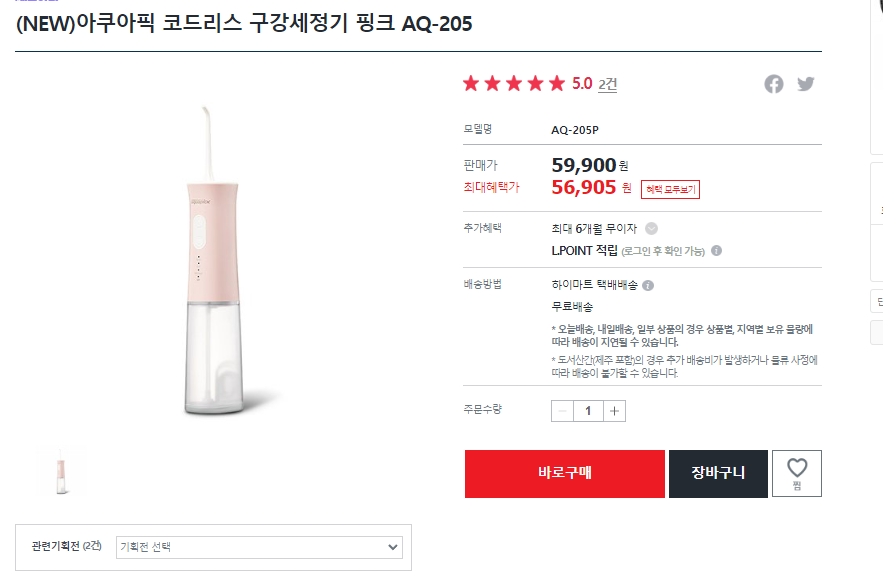Screen dimensions: 883x586
Task: Click the 5.0 rating score
Action: (582, 84)
